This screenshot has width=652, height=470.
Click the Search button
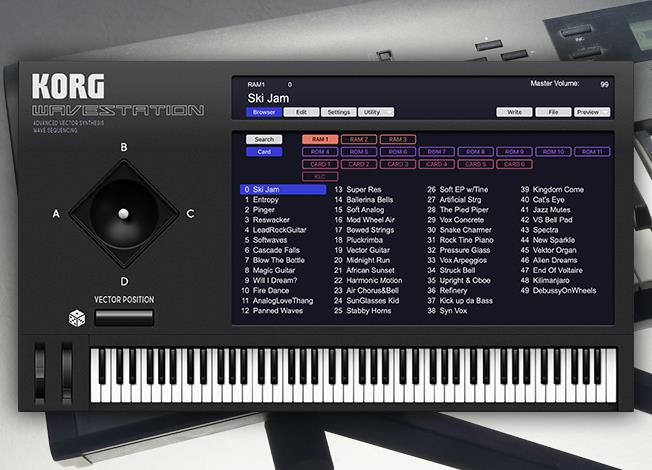[264, 139]
